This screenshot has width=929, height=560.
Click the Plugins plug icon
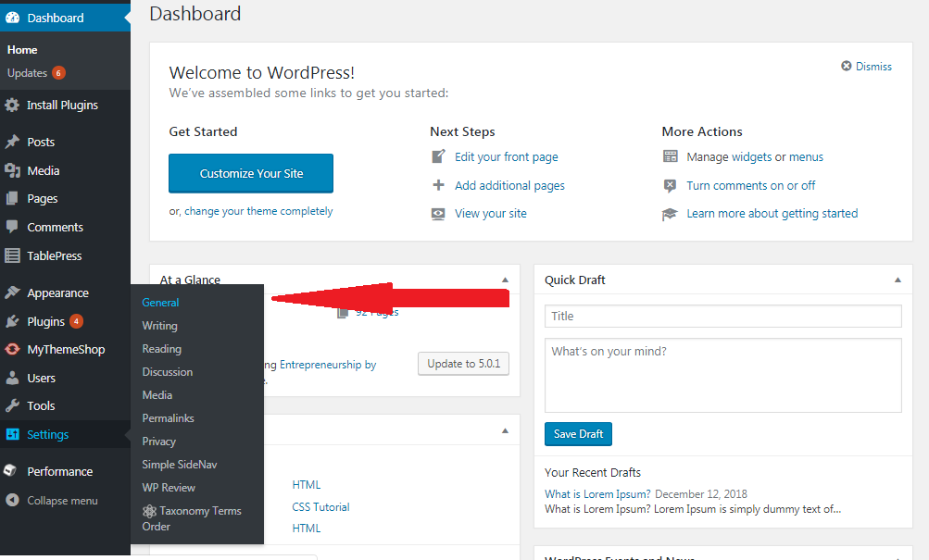pyautogui.click(x=12, y=321)
